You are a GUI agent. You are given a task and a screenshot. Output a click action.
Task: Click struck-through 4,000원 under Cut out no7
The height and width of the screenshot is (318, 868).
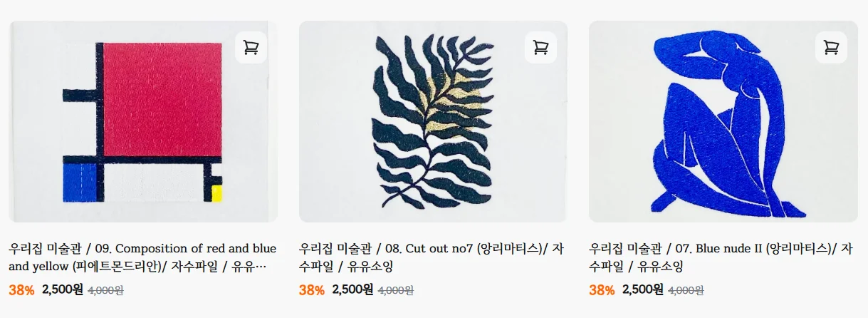tap(395, 290)
